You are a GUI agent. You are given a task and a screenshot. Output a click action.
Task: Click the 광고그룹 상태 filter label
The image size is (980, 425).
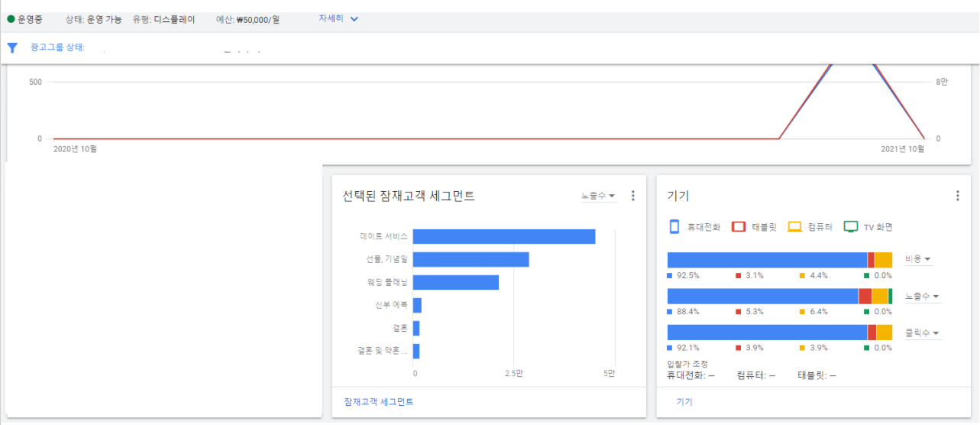(57, 47)
